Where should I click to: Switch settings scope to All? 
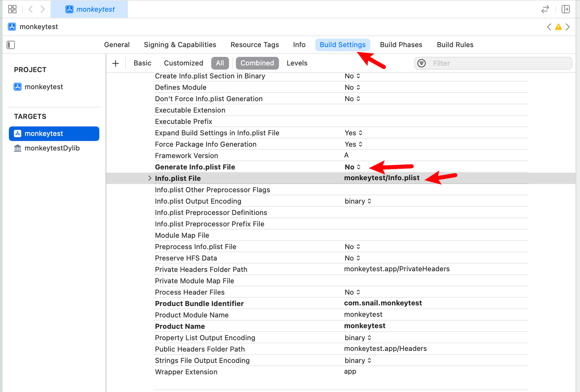pyautogui.click(x=220, y=63)
